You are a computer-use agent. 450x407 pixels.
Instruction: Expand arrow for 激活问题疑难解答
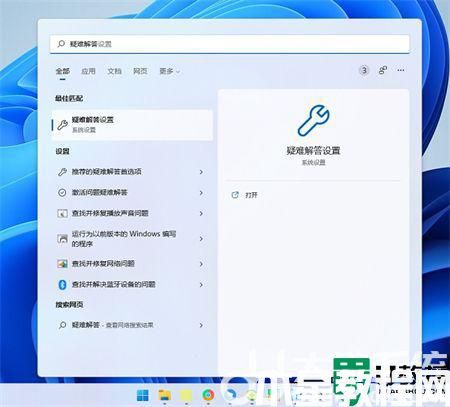(x=201, y=193)
